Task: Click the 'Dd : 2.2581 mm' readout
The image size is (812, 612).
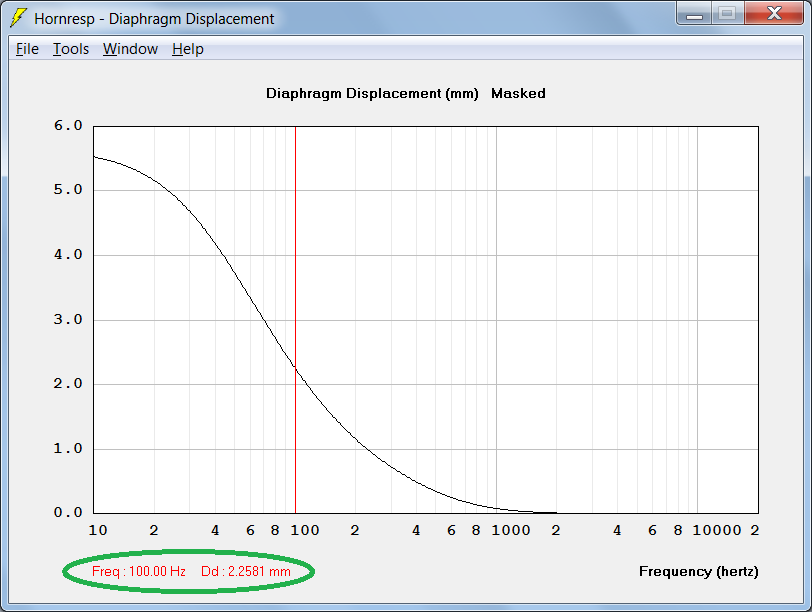Action: click(x=245, y=572)
